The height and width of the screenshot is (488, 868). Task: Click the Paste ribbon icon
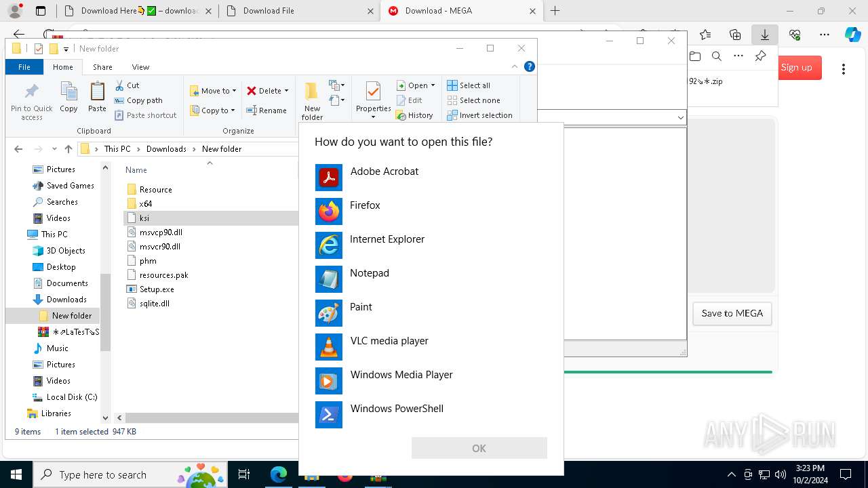[x=97, y=96]
